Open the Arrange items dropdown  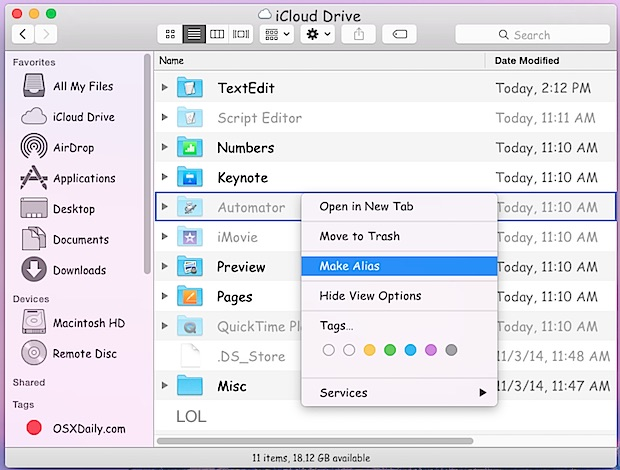[276, 34]
